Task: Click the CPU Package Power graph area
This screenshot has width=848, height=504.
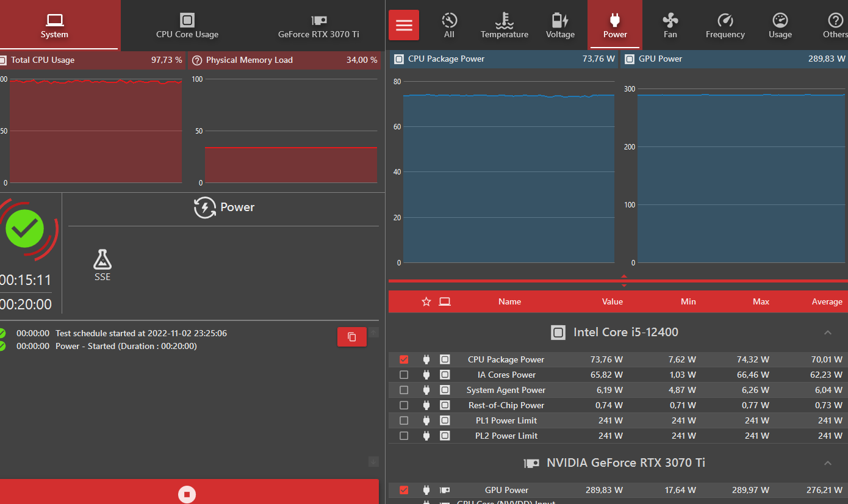Action: [x=509, y=172]
